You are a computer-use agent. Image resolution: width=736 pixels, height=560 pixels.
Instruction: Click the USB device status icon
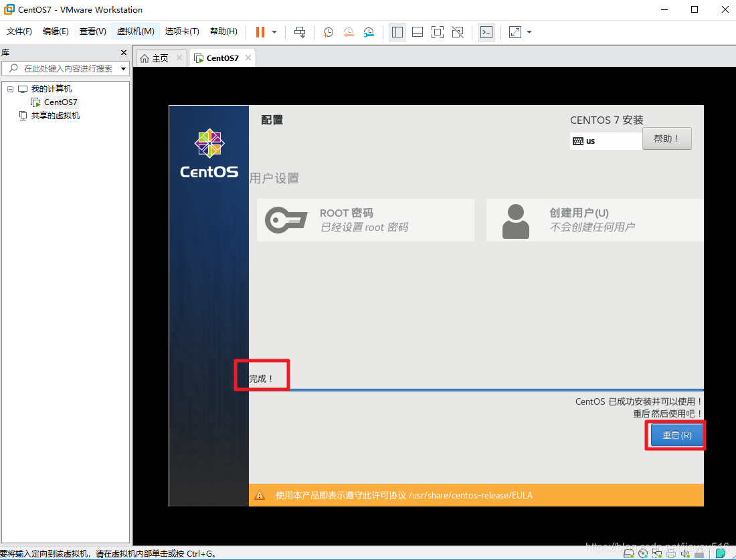[699, 554]
